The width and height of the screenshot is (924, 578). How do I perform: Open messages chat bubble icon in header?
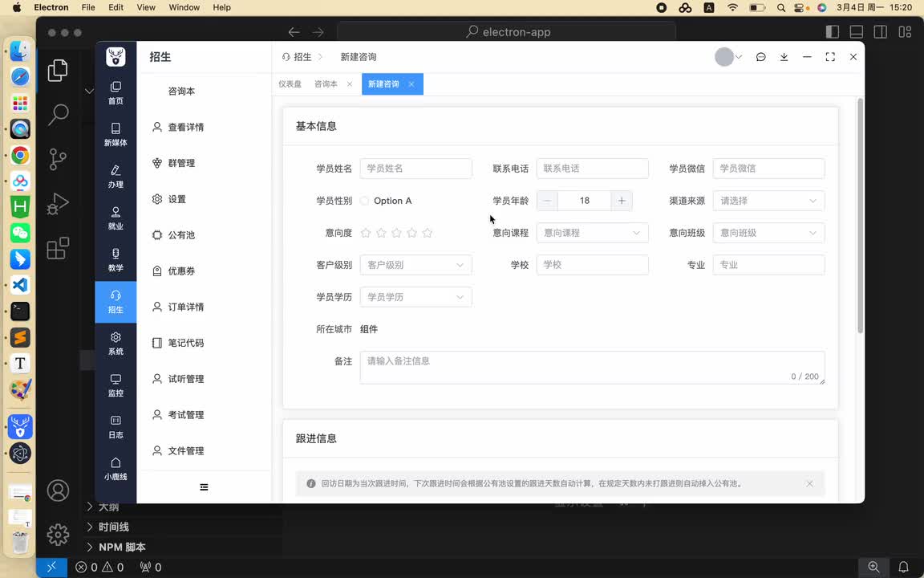pyautogui.click(x=760, y=57)
